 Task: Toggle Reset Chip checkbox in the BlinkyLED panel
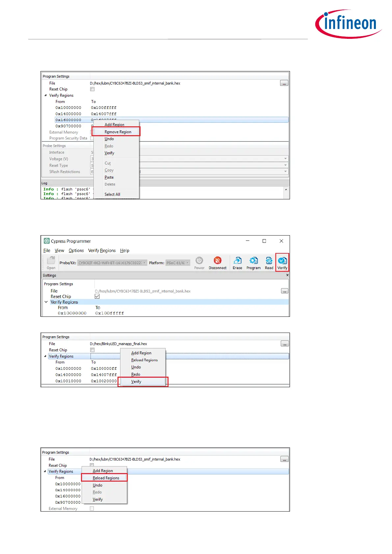[x=92, y=350]
